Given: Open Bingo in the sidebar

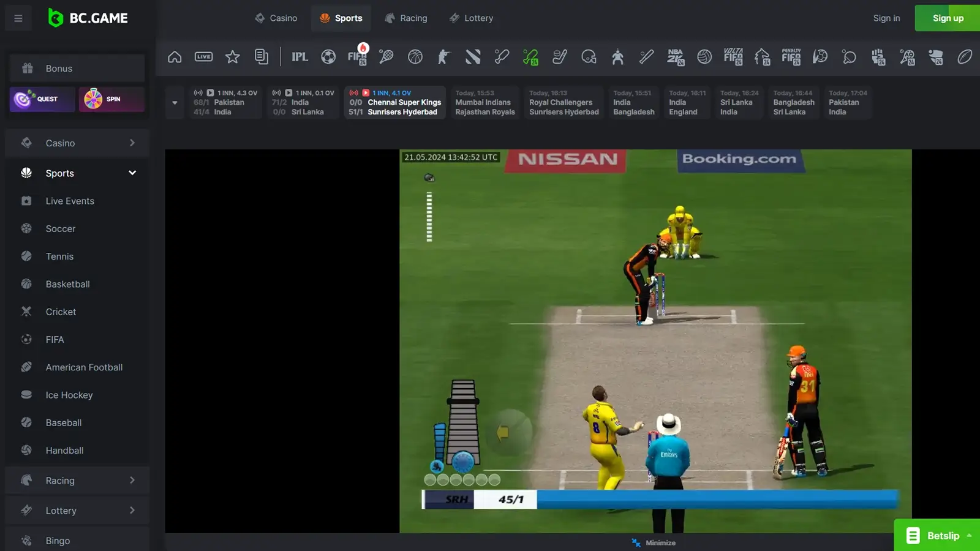Looking at the screenshot, I should (77, 541).
